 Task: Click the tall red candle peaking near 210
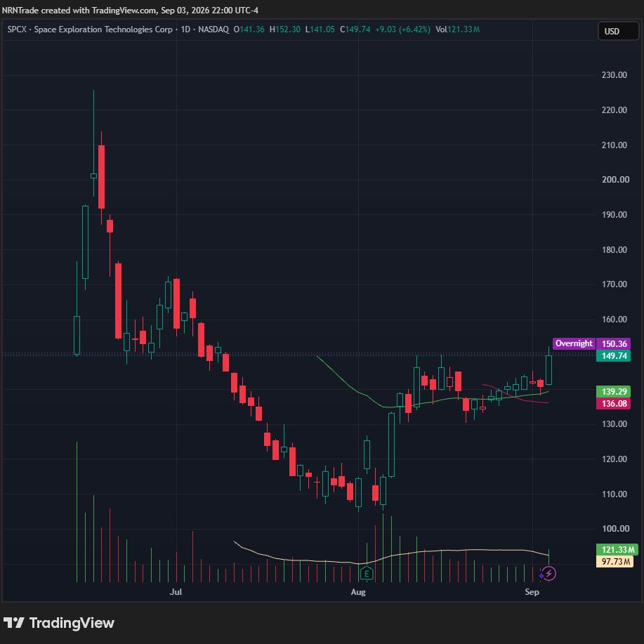point(101,176)
